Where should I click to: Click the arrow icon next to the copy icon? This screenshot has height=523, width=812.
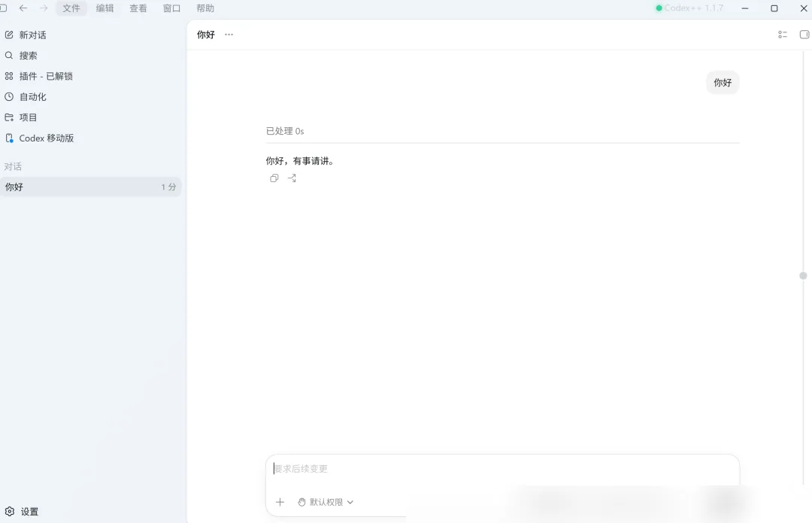292,178
